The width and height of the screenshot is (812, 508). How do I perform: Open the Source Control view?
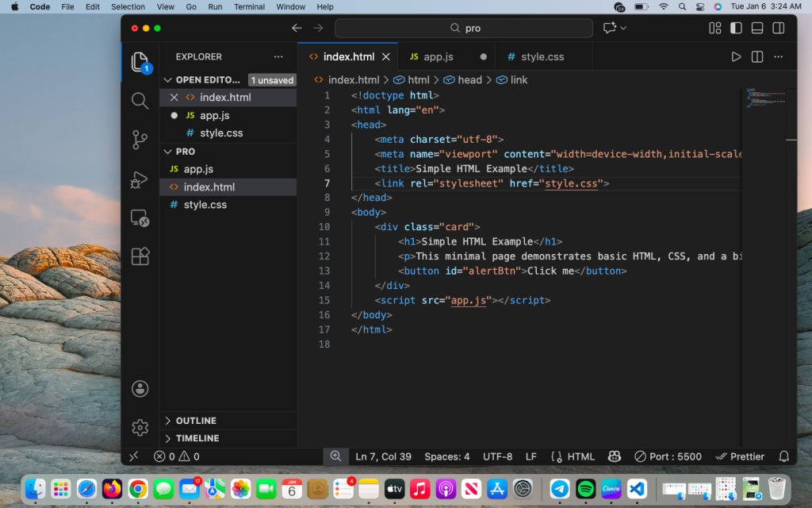(x=140, y=140)
